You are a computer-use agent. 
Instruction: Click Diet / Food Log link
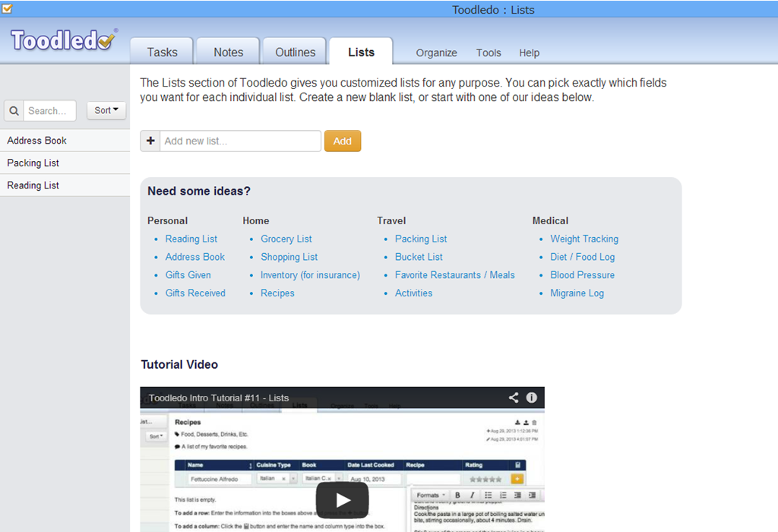(x=583, y=257)
